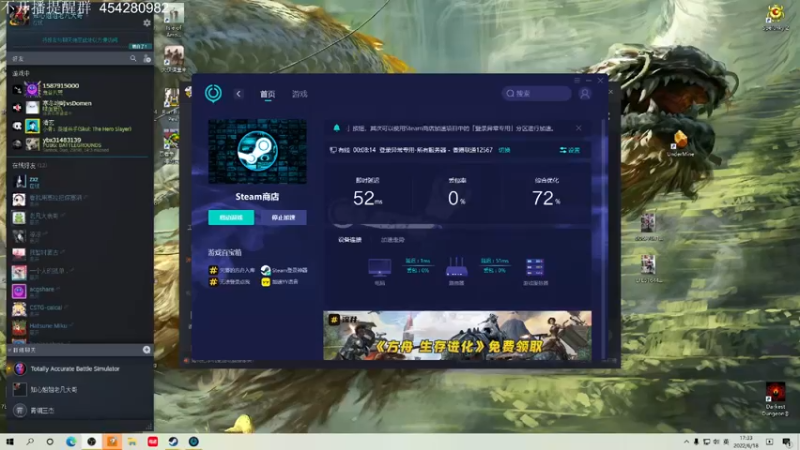
Task: Click the Steam profile avatar at top
Action: (19, 16)
